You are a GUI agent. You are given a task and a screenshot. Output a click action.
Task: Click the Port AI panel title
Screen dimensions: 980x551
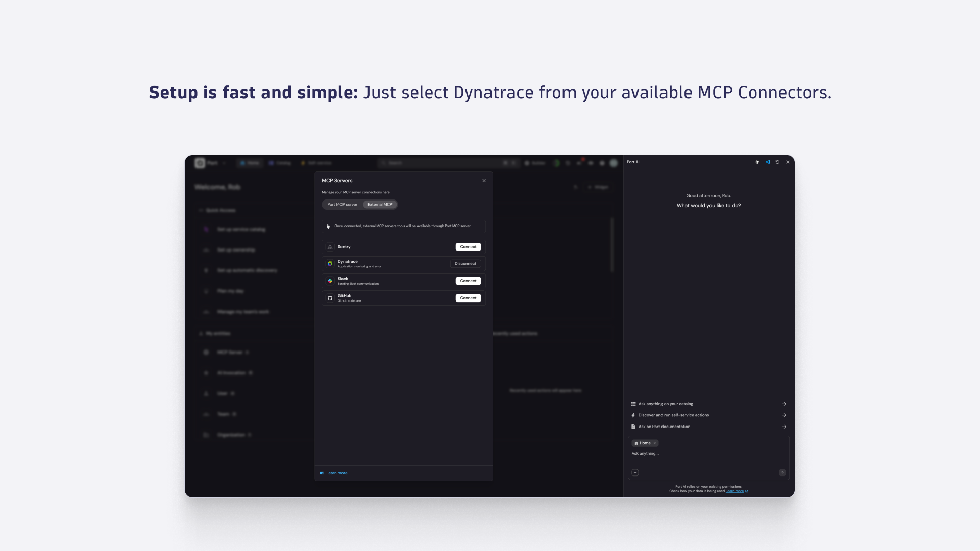click(x=633, y=162)
